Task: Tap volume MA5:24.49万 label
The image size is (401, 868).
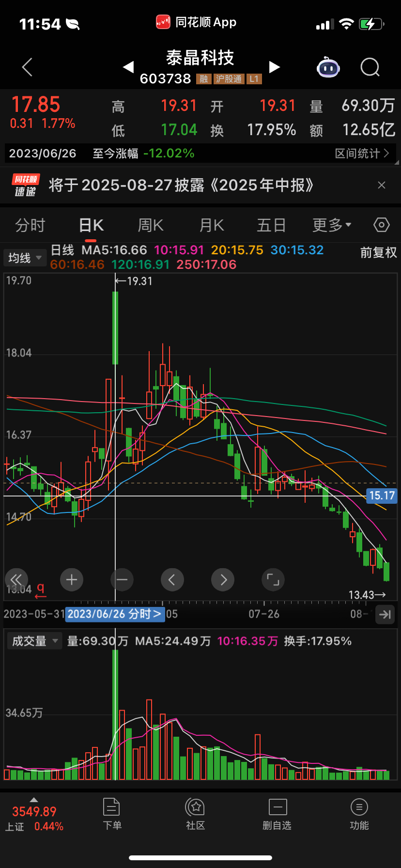Action: 173,641
